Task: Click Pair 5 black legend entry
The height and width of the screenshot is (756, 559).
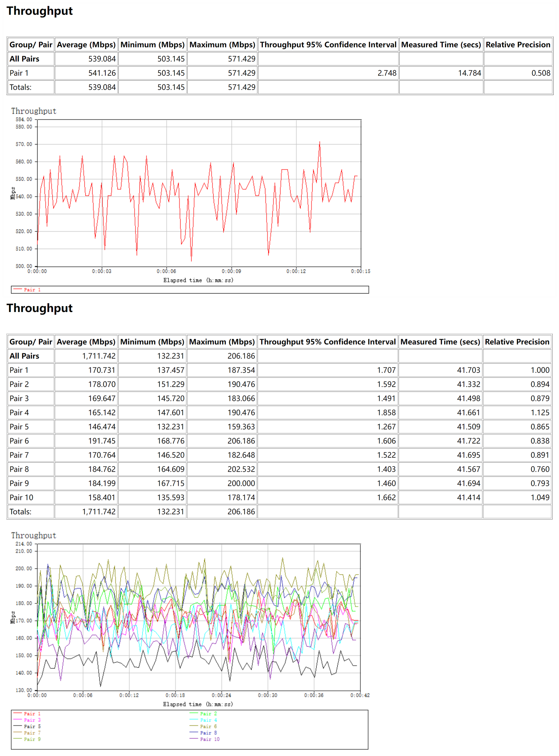Action: tap(32, 727)
